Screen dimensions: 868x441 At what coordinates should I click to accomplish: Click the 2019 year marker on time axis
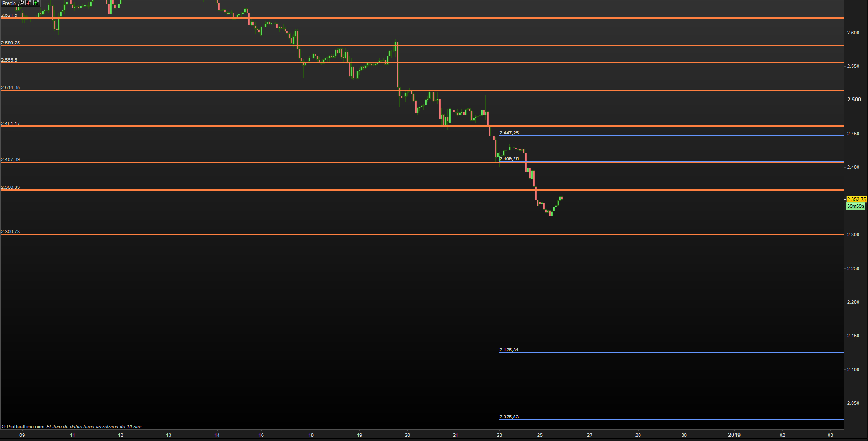point(734,435)
